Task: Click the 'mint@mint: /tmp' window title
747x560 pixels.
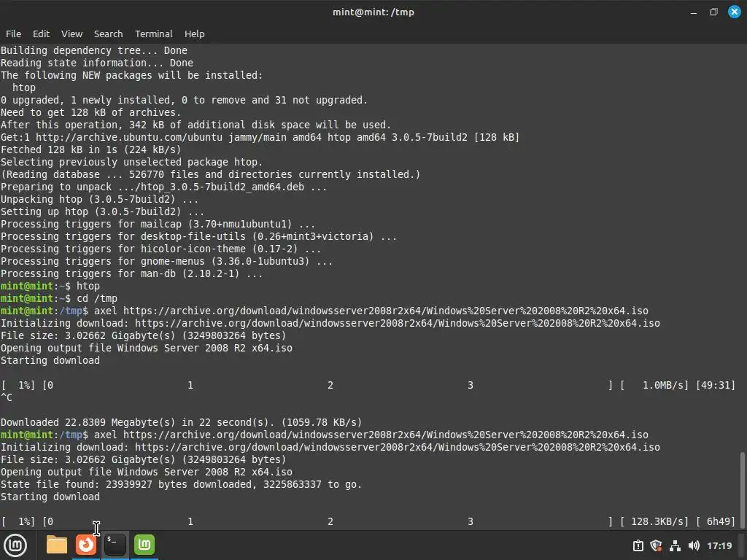Action: tap(373, 12)
